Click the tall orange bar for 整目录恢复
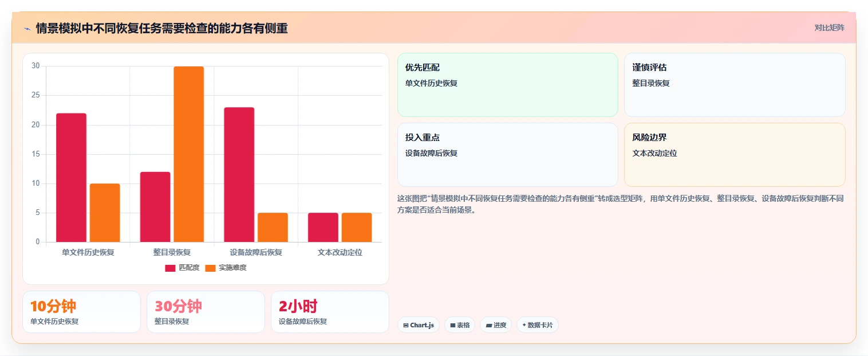 tap(189, 154)
